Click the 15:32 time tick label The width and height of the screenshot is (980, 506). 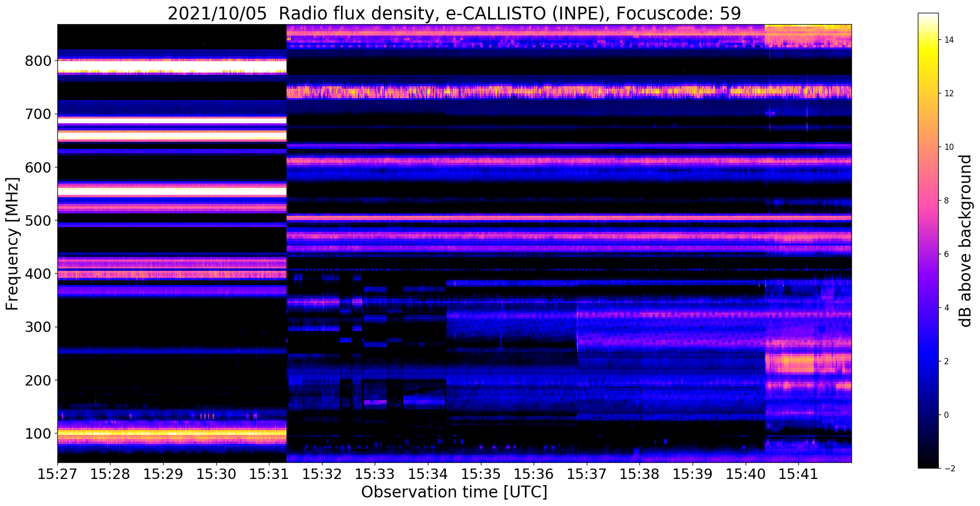point(322,474)
